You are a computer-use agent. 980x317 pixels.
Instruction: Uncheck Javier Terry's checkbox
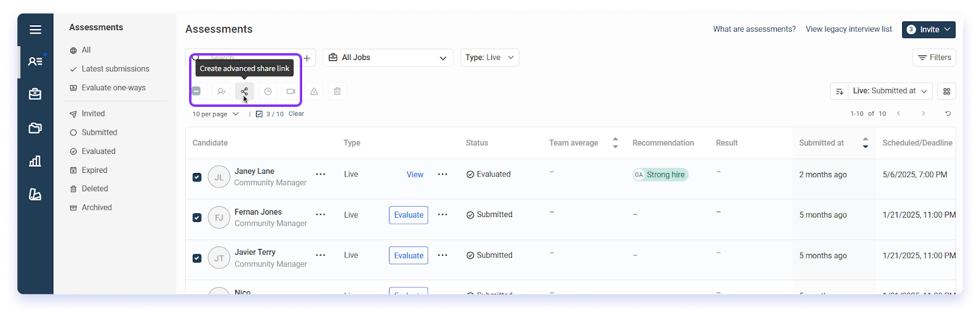(x=197, y=258)
